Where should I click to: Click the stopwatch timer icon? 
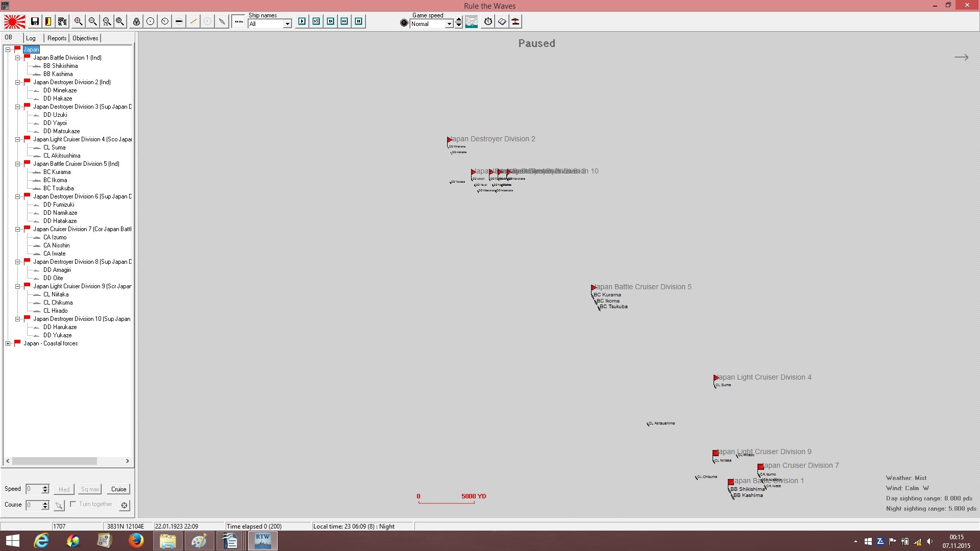488,21
